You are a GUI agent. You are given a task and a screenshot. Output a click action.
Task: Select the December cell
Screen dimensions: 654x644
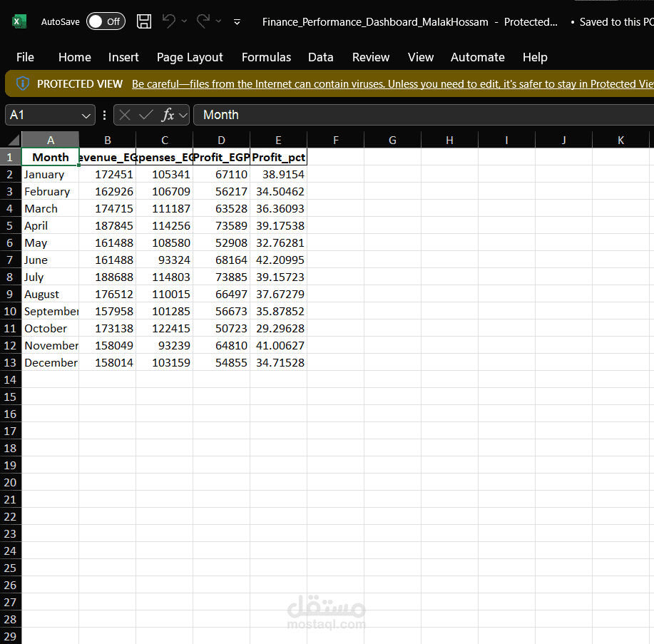[51, 362]
